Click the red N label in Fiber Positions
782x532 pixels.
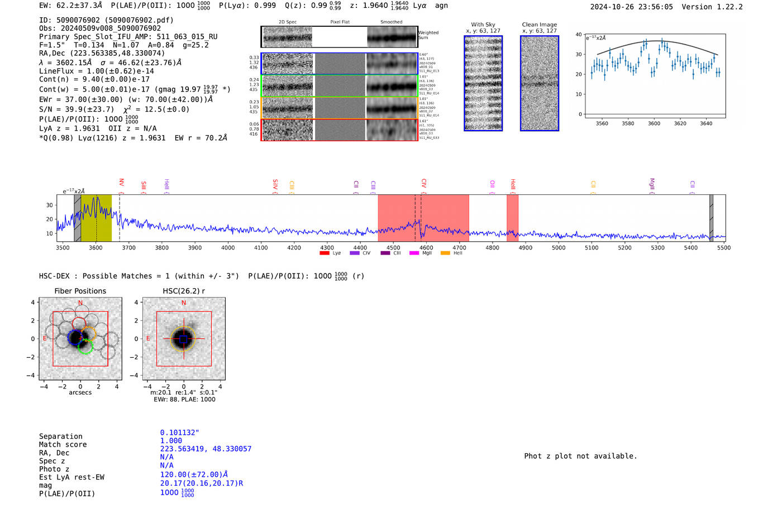(80, 303)
